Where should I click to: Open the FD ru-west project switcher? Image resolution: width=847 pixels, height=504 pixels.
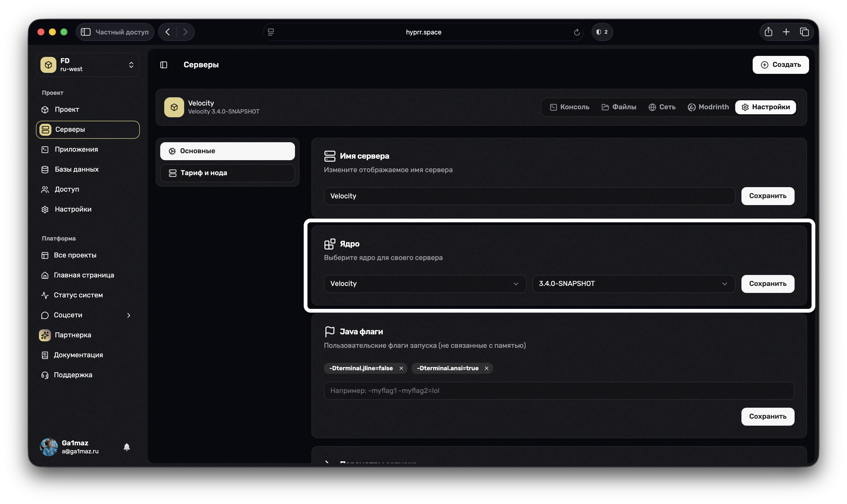pyautogui.click(x=88, y=65)
